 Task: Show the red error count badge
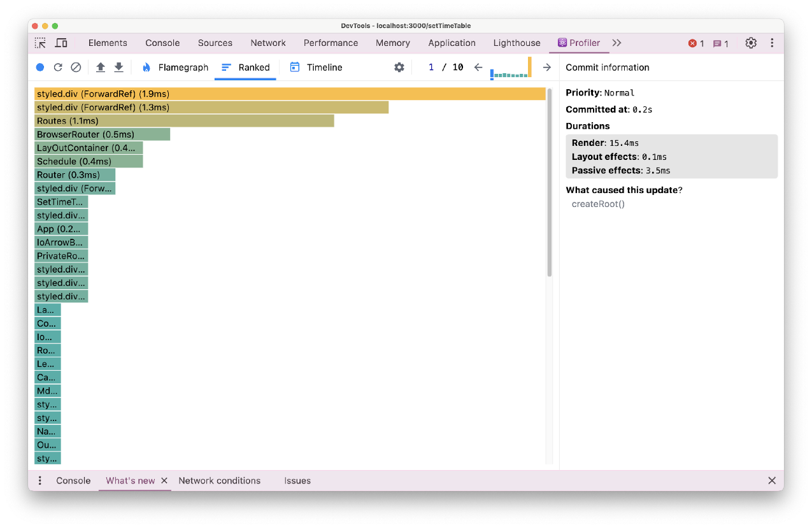pyautogui.click(x=696, y=43)
